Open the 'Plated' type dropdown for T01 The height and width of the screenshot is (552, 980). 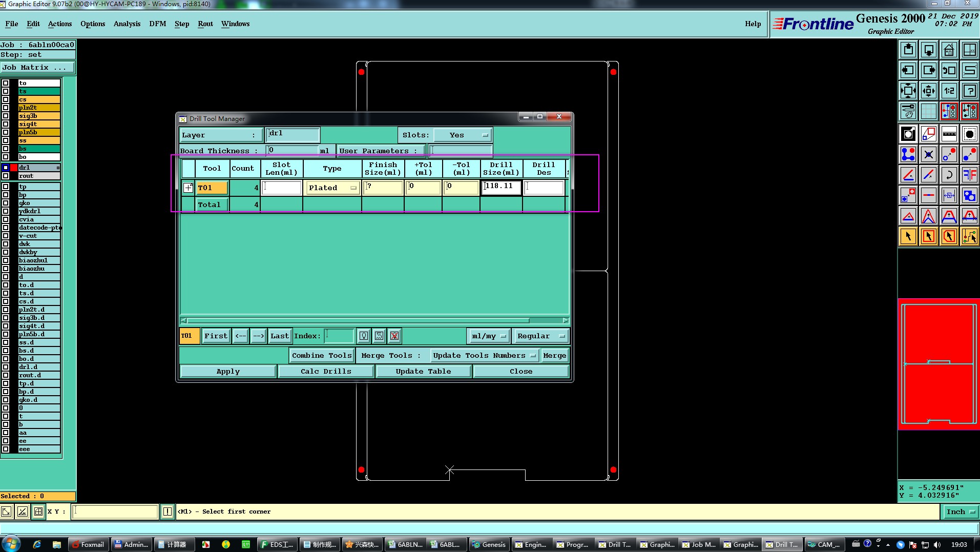tap(332, 188)
